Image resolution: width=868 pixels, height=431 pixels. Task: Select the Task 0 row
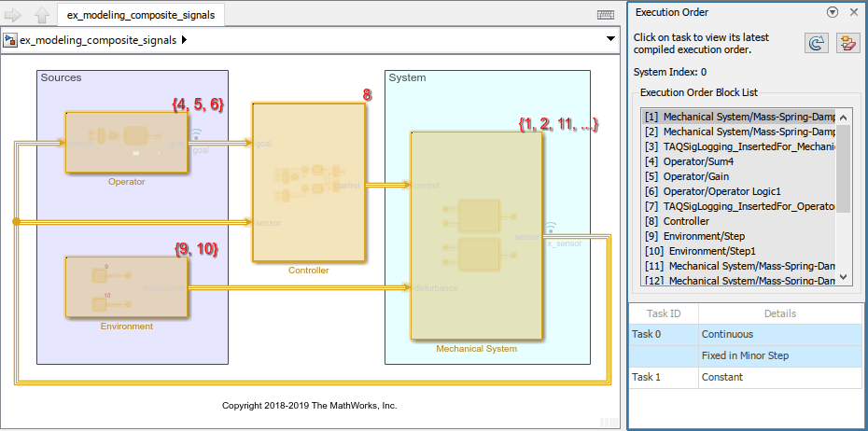pyautogui.click(x=745, y=334)
